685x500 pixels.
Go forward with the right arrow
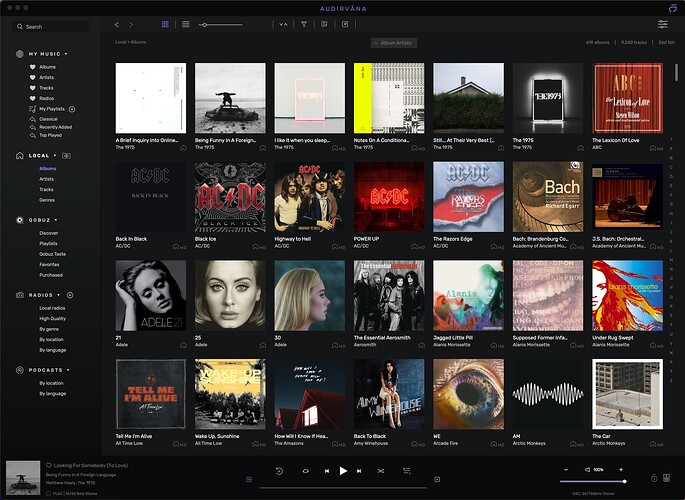(131, 25)
